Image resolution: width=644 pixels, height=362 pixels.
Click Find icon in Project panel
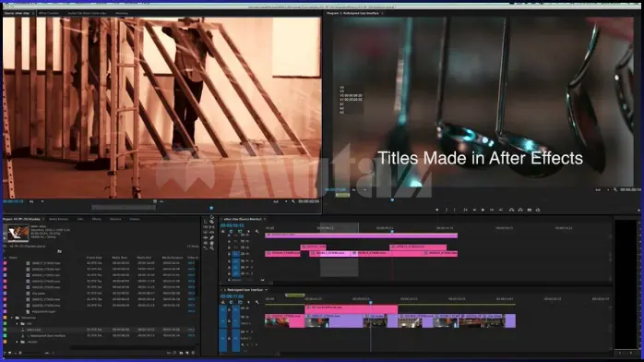coord(175,353)
